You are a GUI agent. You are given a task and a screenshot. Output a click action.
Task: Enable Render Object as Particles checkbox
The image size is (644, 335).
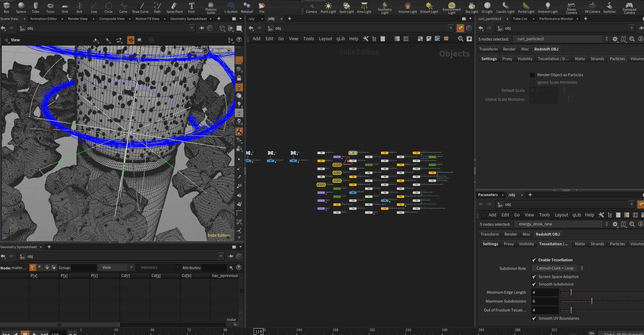(x=532, y=75)
